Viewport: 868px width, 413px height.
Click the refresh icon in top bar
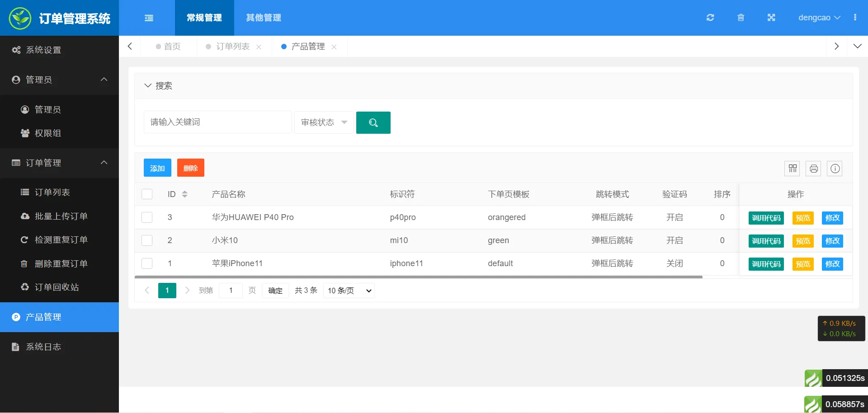click(710, 18)
